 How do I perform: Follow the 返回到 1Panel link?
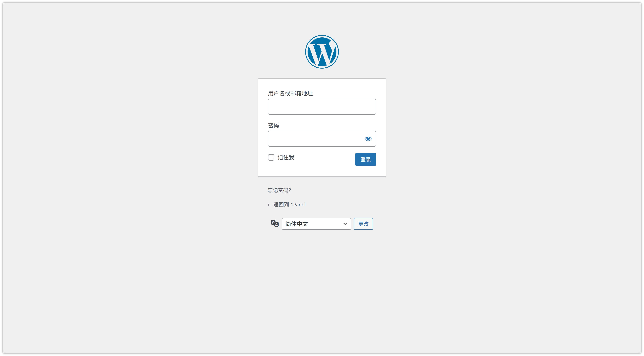click(287, 204)
